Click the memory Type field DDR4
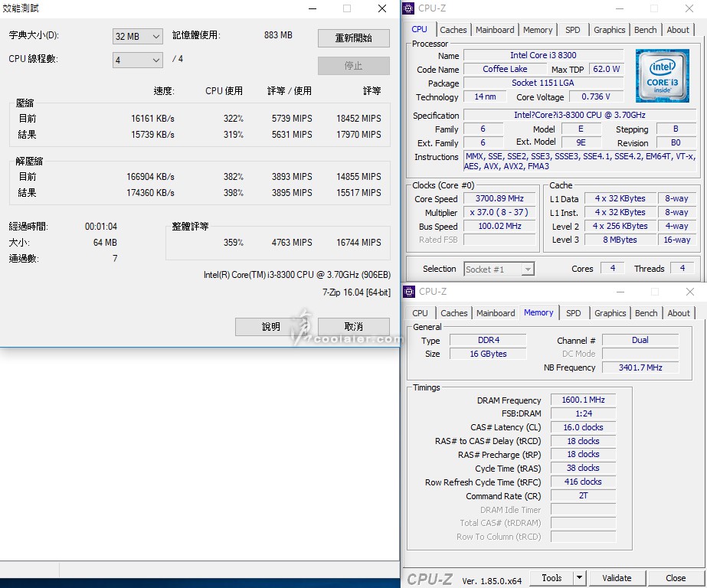Screen dimensions: 707x588 [489, 340]
